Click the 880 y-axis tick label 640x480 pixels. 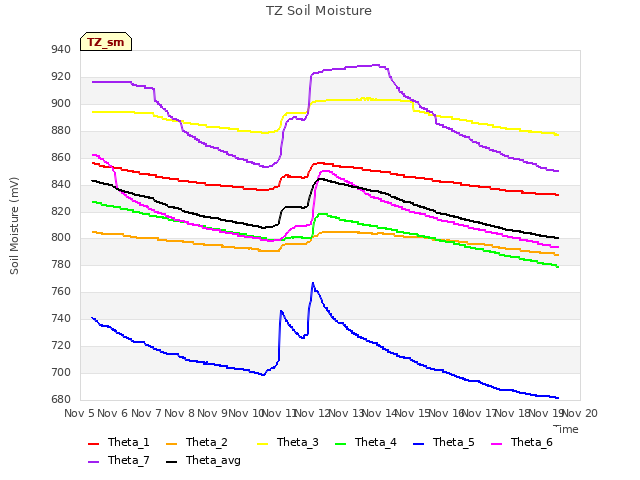point(61,131)
